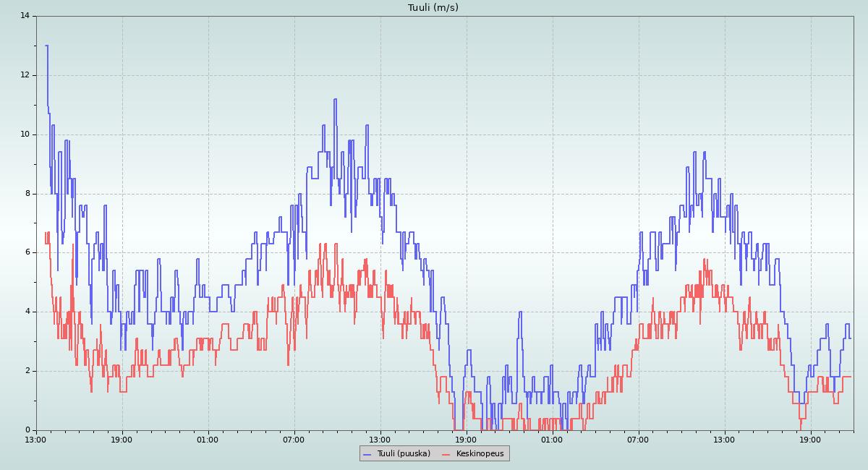This screenshot has height=470, width=868.
Task: Select the 8 tick label on the y-axis
Action: (x=27, y=194)
